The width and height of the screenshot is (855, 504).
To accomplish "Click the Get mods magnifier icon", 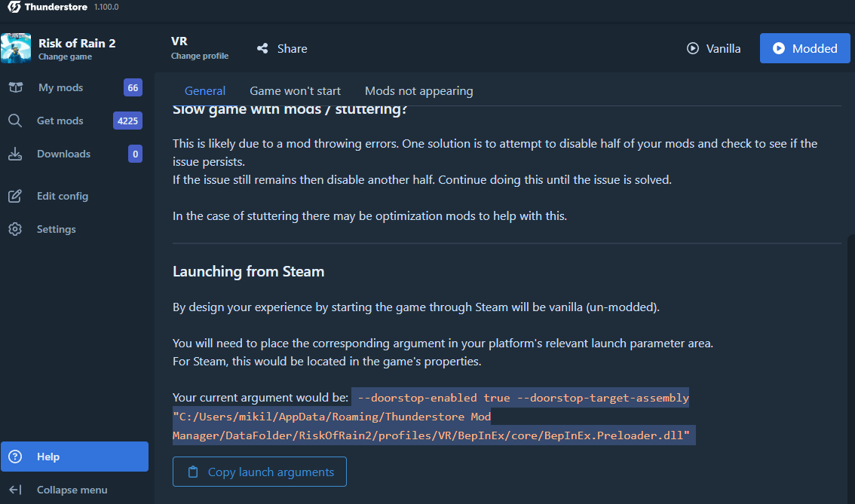I will [15, 121].
